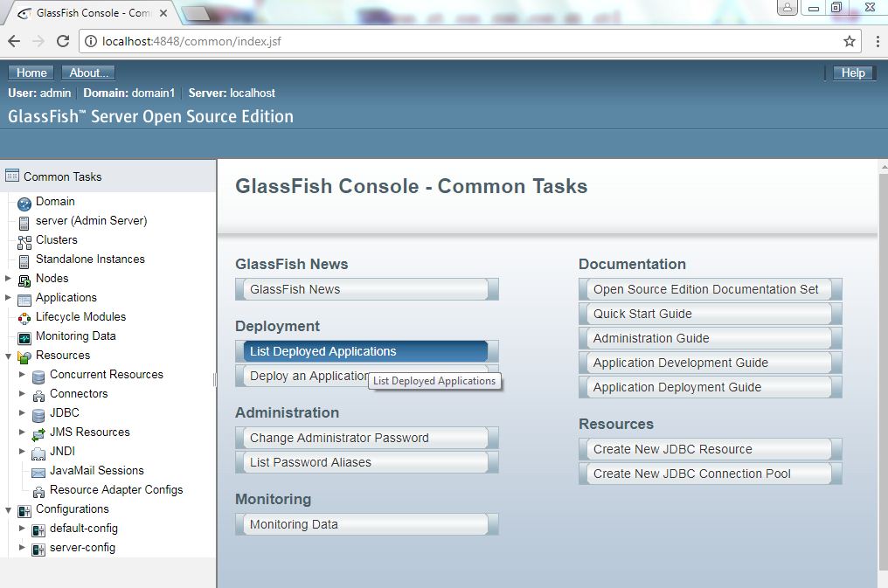Screen dimensions: 888x588
Task: Click the Home tab
Action: point(30,73)
